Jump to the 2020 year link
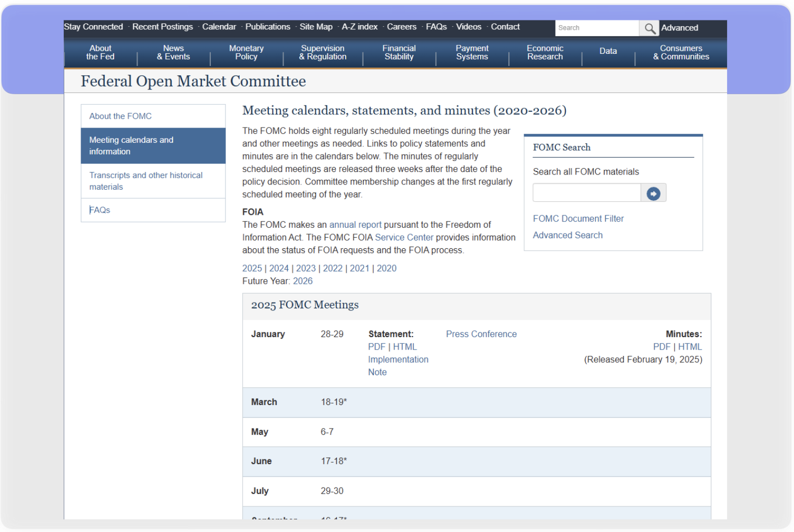The width and height of the screenshot is (794, 532). coord(387,268)
